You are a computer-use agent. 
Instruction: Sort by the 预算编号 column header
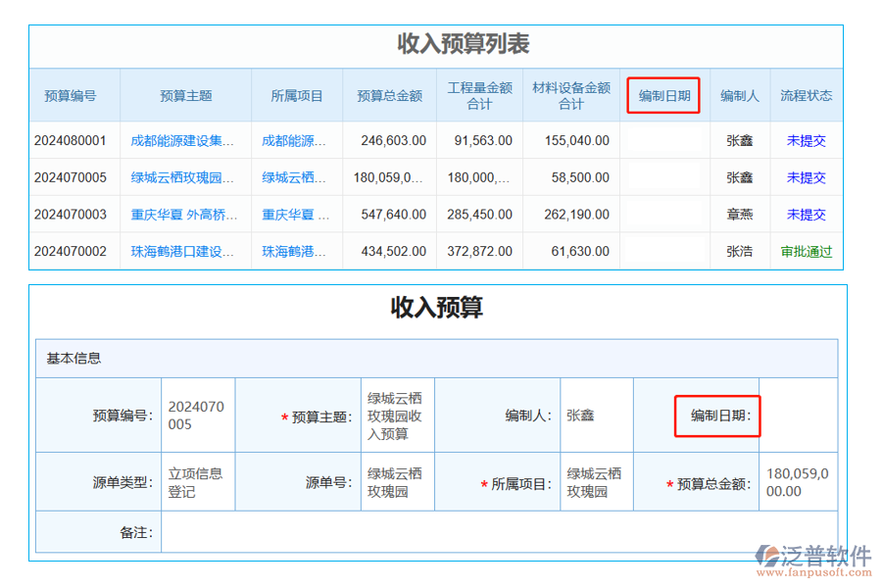pos(71,96)
